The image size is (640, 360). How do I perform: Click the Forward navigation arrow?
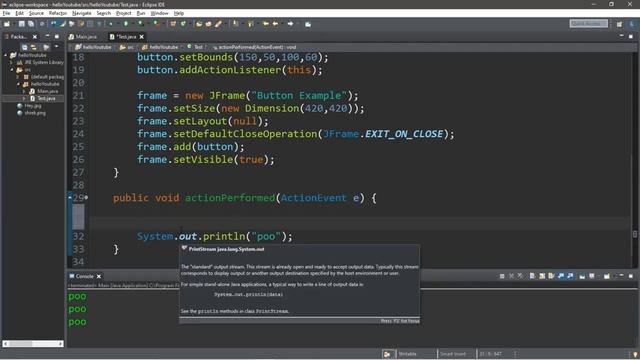click(290, 24)
